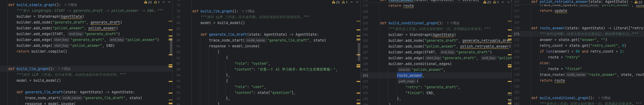
Task: Open warnings count 23 beside line 179
Action: (x=487, y=2)
